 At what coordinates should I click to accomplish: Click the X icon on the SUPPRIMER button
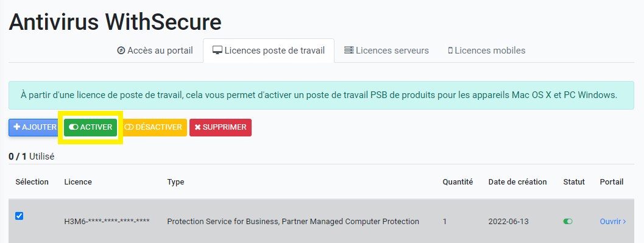click(x=197, y=127)
